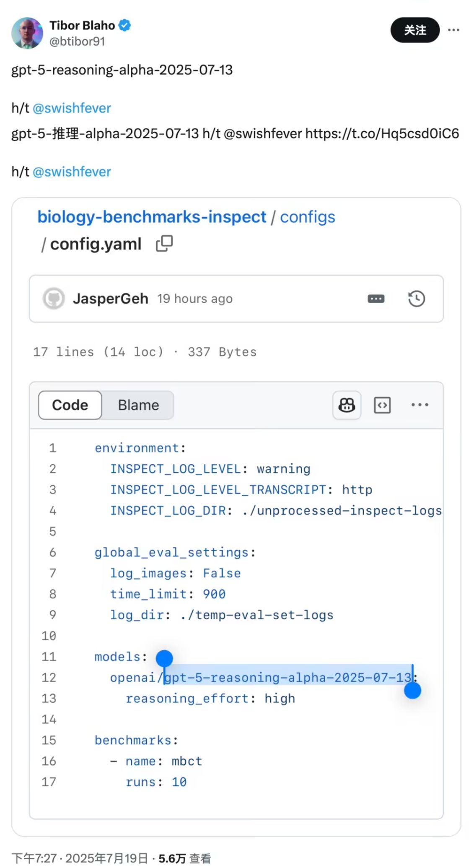
Task: Go to the configs folder breadcrumb
Action: pos(307,217)
